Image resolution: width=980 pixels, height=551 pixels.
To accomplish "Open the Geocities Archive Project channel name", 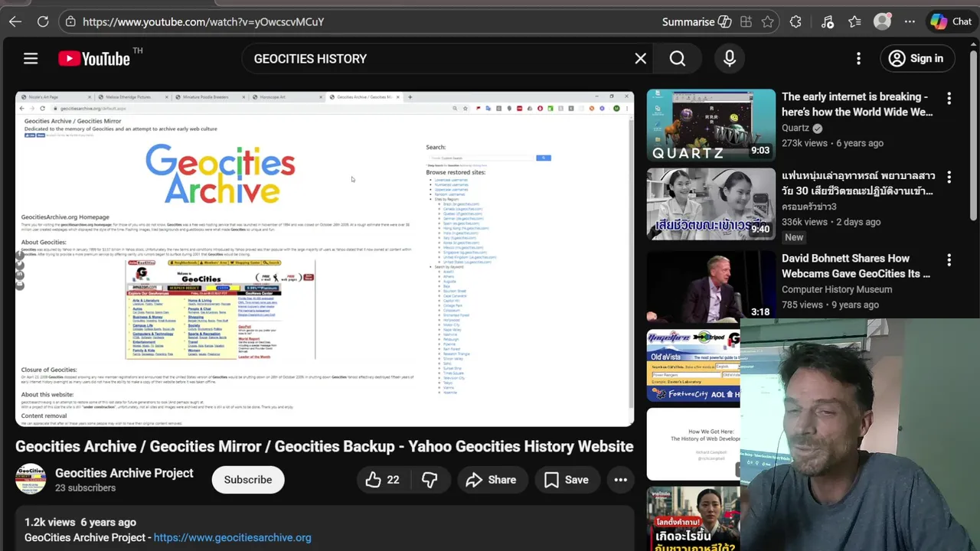I will pyautogui.click(x=124, y=473).
